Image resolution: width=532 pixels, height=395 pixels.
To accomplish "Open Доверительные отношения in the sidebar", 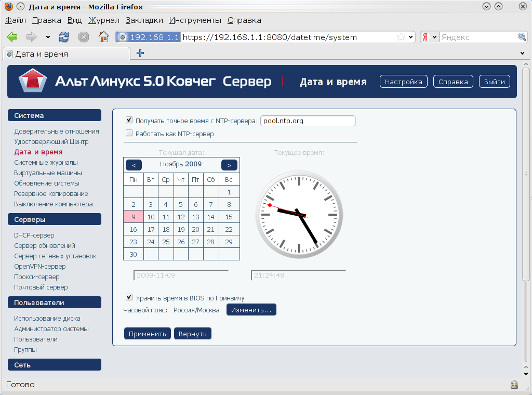I will click(x=57, y=131).
